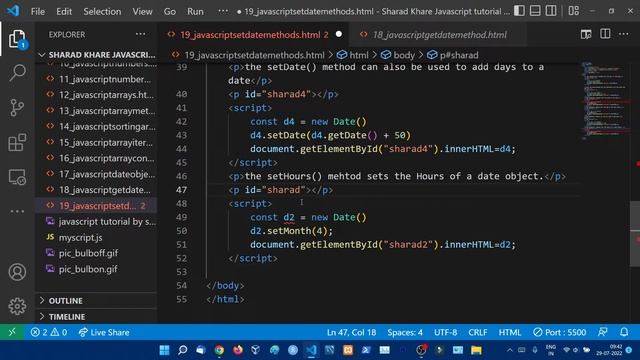640x360 pixels.
Task: Toggle primary side bar visibility
Action: click(519, 11)
